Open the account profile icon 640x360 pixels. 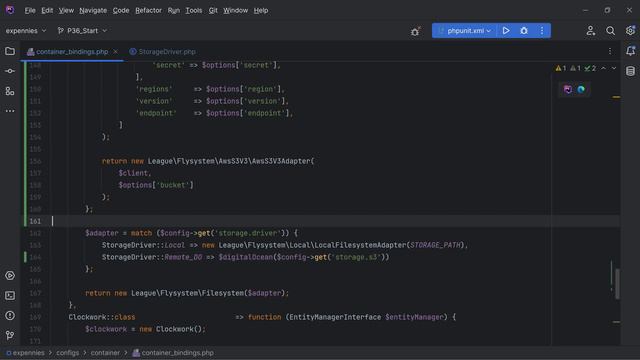tap(590, 31)
